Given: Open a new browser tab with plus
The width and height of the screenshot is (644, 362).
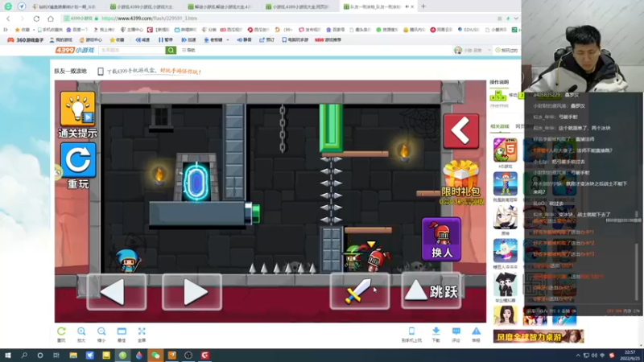Looking at the screenshot, I should [x=423, y=6].
